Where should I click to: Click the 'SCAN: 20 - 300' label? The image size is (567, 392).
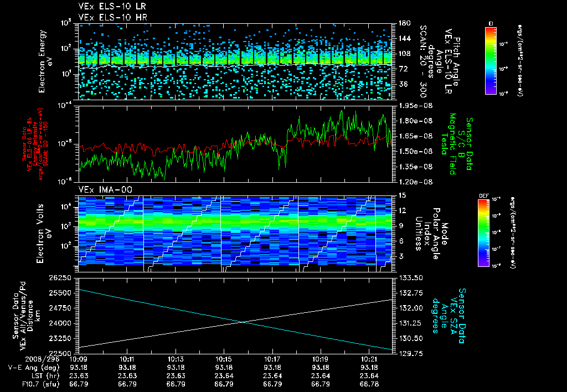point(422,61)
